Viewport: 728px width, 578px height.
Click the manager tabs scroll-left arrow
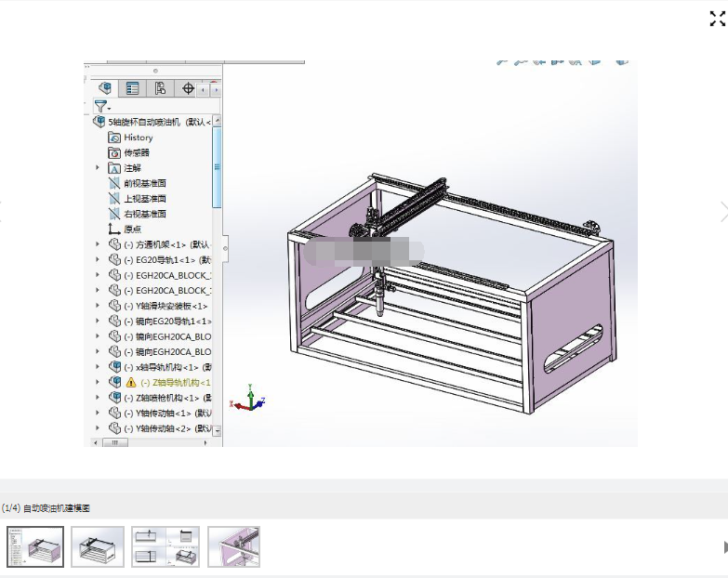pos(203,90)
